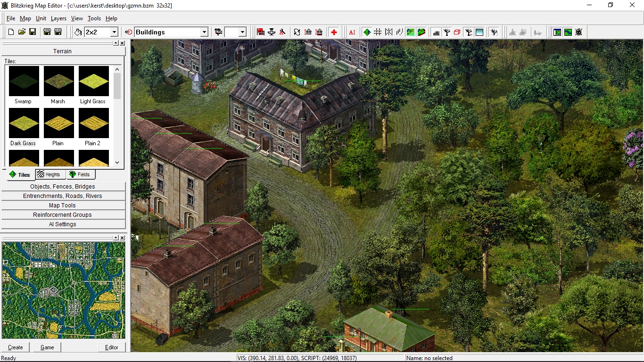
Task: Open the Tools menu
Action: 94,18
